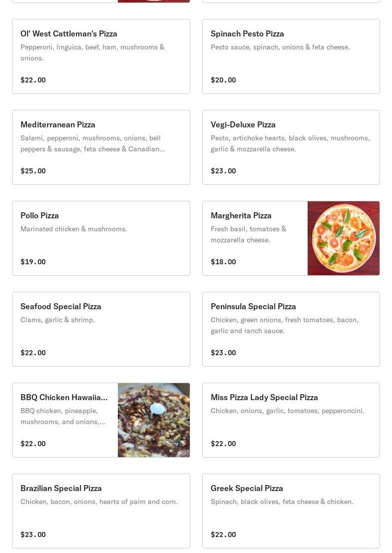Click the Pesto sauce, spinach description text
This screenshot has width=392, height=553.
click(x=280, y=47)
